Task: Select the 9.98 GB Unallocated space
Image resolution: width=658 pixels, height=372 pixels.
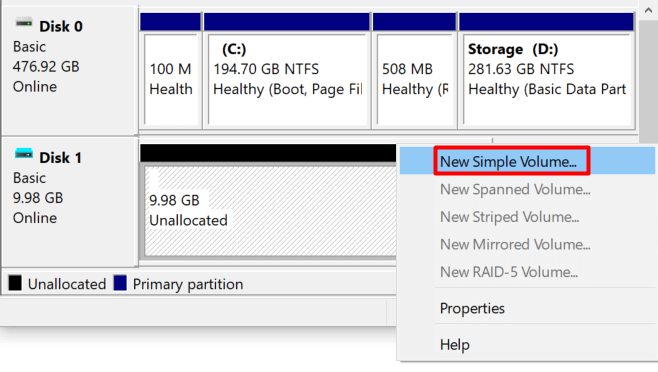Action: (269, 210)
